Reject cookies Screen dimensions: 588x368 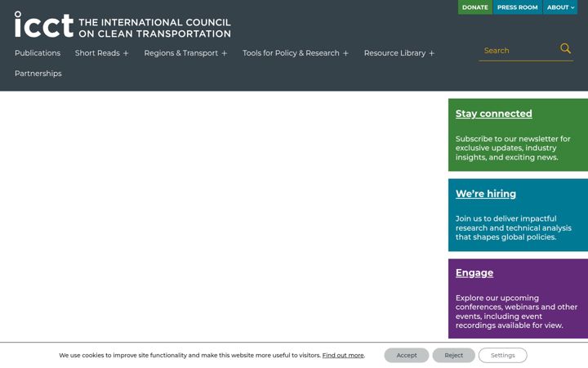coord(454,355)
